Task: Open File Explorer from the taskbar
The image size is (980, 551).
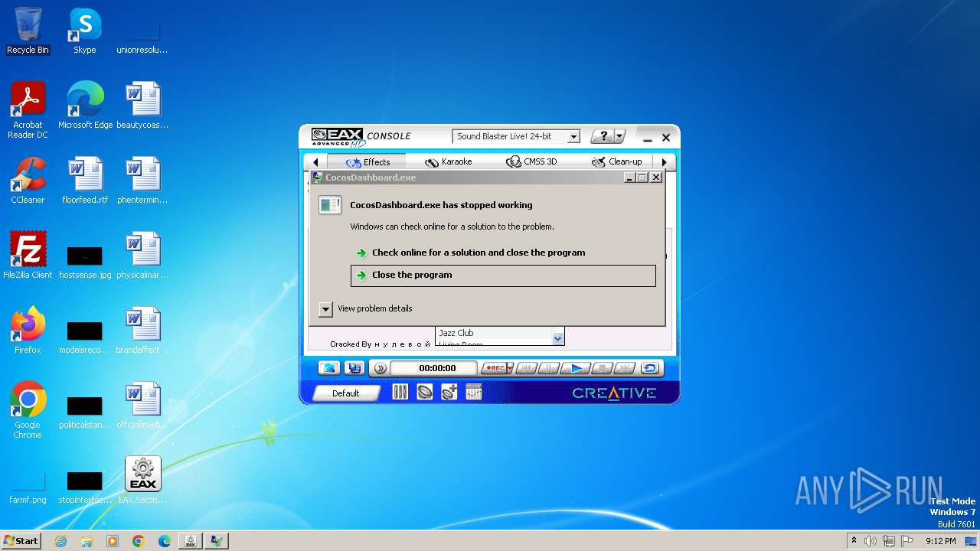Action: coord(87,541)
